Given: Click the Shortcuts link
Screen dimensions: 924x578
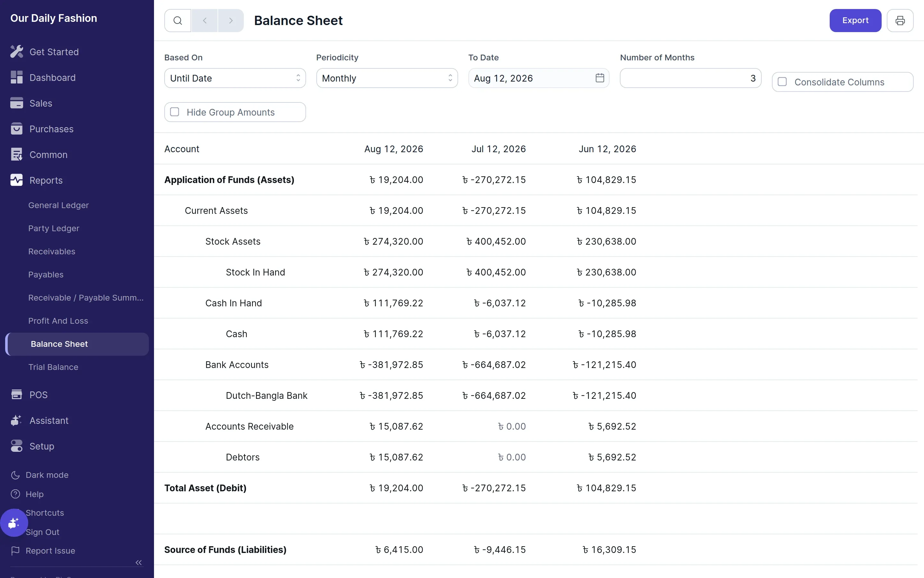Looking at the screenshot, I should (45, 512).
